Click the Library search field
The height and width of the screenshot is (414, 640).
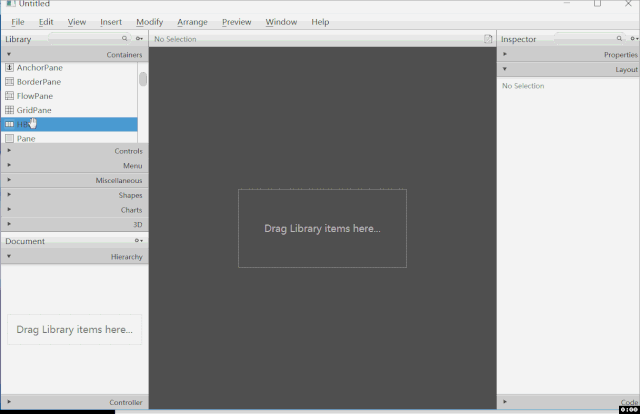(85, 39)
